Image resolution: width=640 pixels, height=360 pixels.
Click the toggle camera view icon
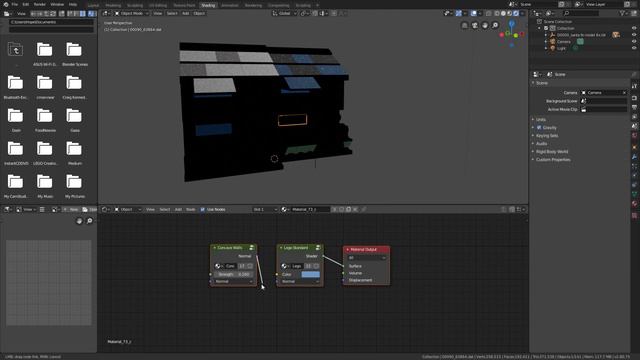tap(475, 25)
